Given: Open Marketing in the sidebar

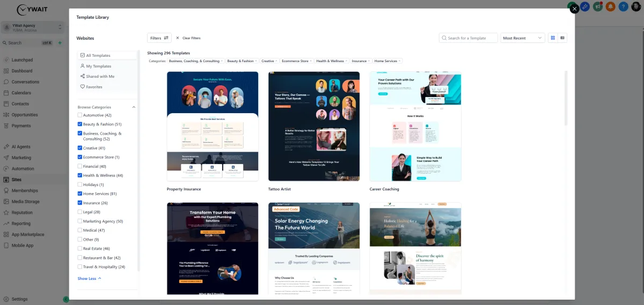Looking at the screenshot, I should tap(21, 158).
